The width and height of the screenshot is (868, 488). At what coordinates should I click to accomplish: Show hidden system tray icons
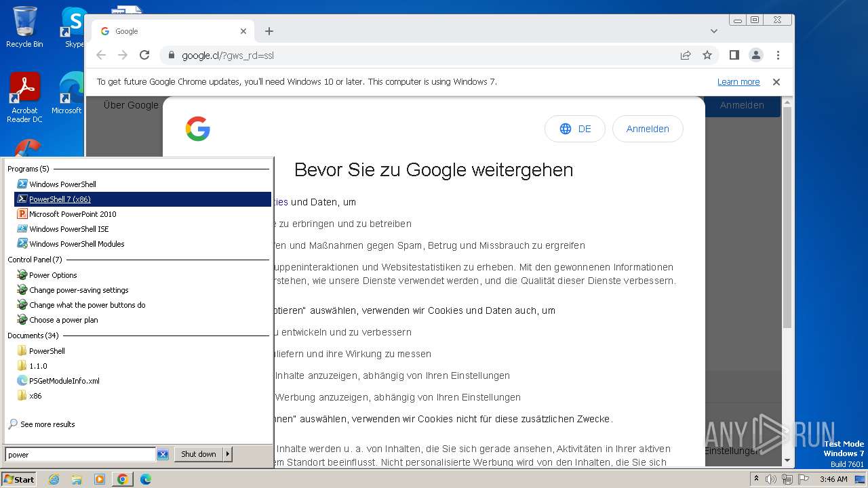[756, 479]
